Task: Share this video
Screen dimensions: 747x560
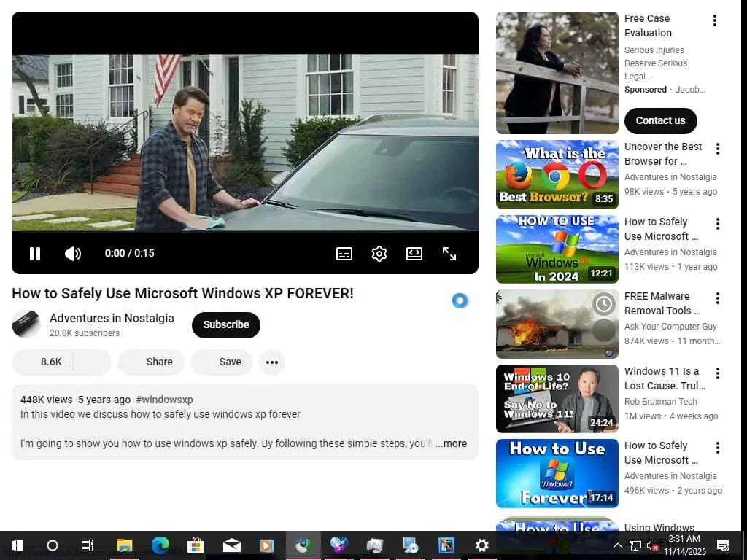Action: click(151, 362)
